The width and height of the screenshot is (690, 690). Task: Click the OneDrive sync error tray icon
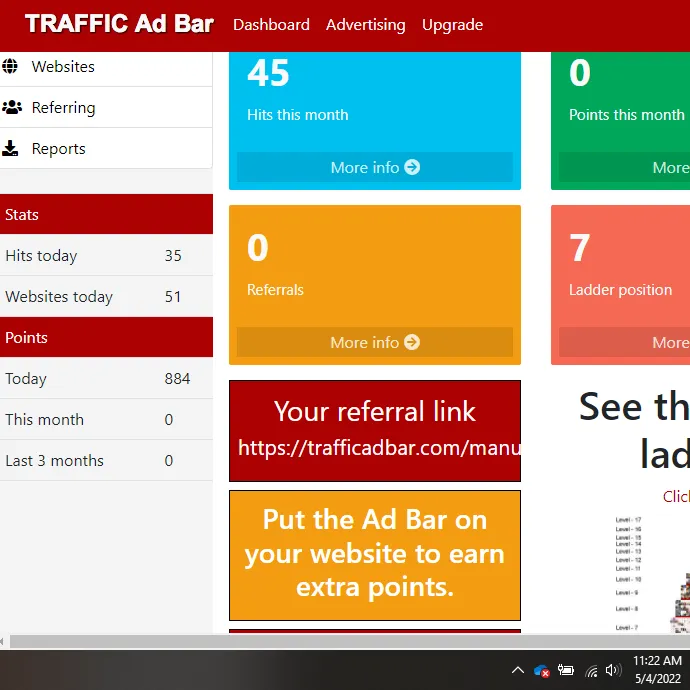click(541, 671)
